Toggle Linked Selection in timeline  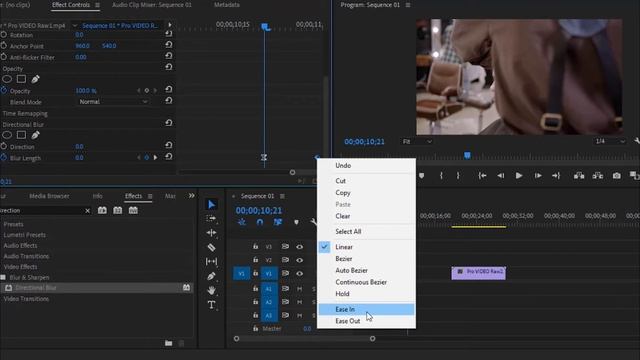(x=278, y=222)
